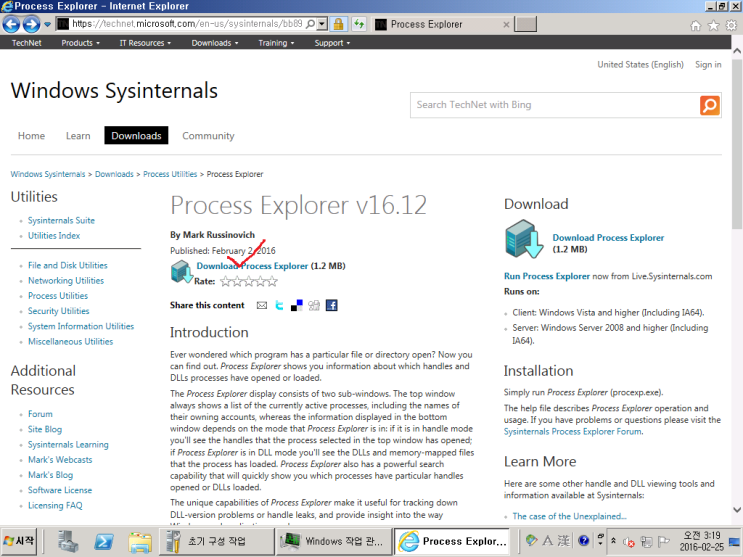The height and width of the screenshot is (557, 743).
Task: Click United States (English) locale link
Action: [640, 64]
